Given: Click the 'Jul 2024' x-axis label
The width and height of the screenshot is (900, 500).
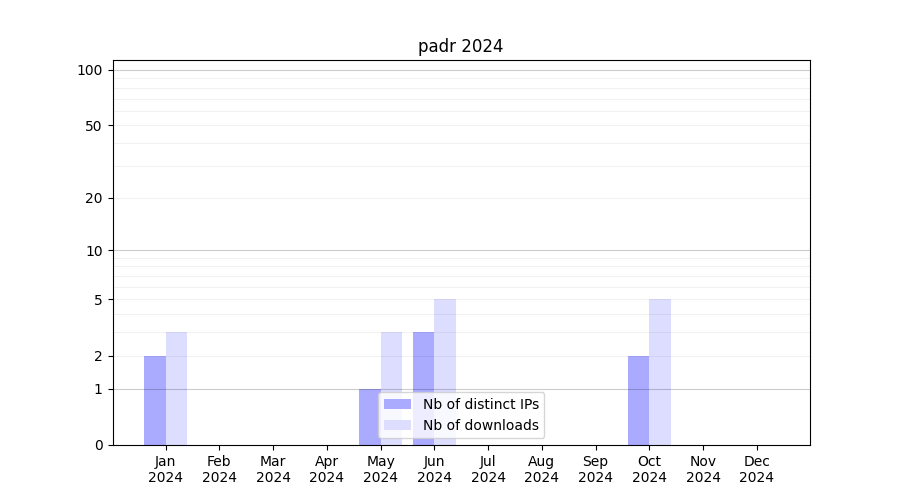Looking at the screenshot, I should [488, 469].
